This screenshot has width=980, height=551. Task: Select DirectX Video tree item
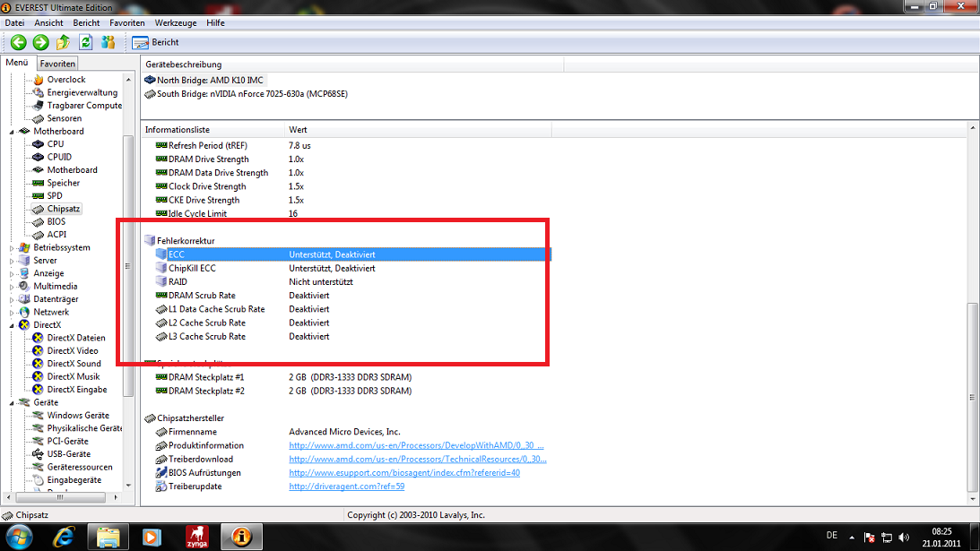[x=73, y=351]
